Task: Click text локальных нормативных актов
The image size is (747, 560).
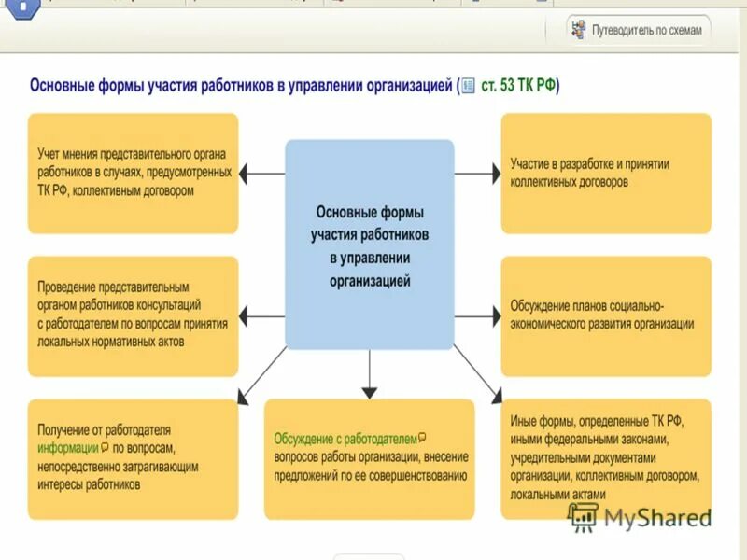Action: point(110,342)
